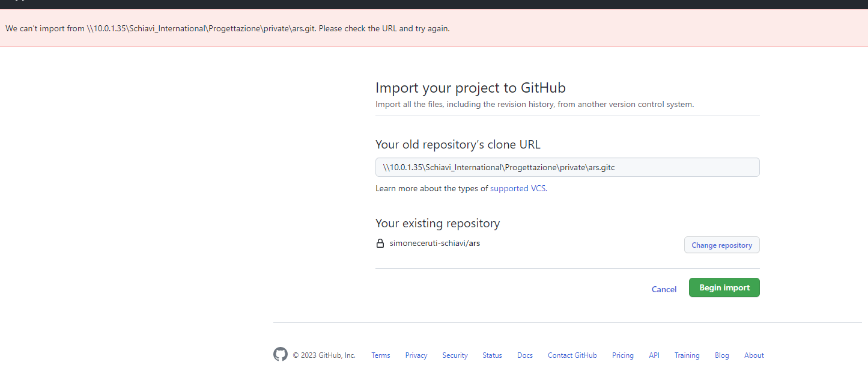The height and width of the screenshot is (371, 868).
Task: Open the Security footer link
Action: 455,355
